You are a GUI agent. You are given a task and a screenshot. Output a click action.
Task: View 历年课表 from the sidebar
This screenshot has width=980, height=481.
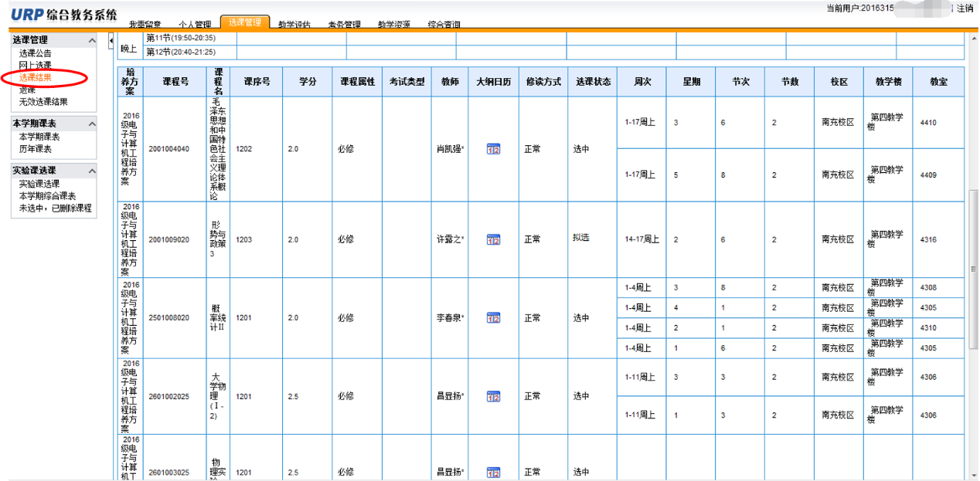click(x=36, y=149)
